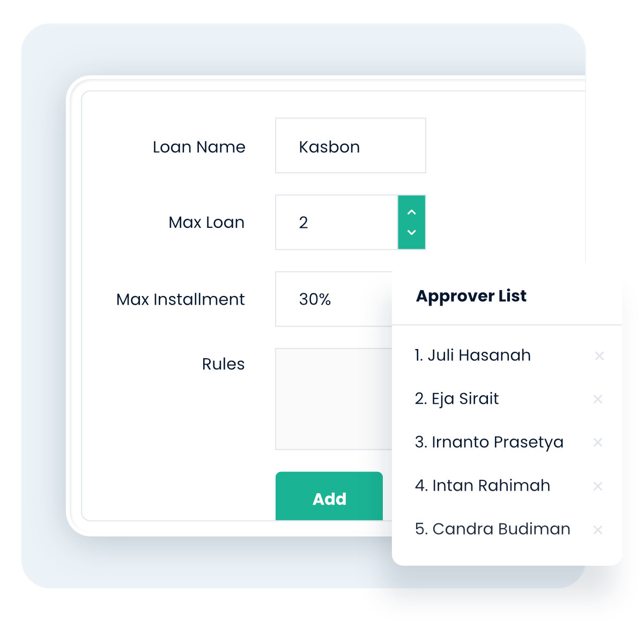Click the Rules label
The height and width of the screenshot is (644, 644).
pyautogui.click(x=223, y=364)
